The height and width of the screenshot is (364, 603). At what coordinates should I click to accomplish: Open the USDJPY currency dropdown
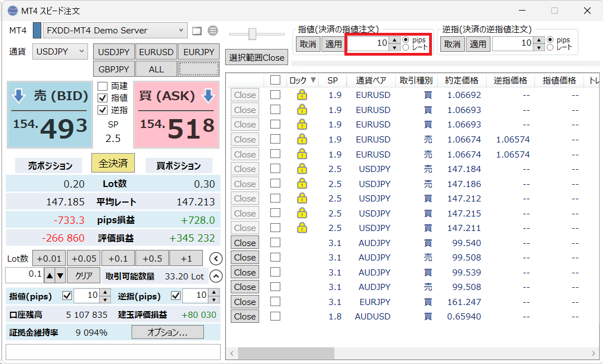[x=60, y=51]
